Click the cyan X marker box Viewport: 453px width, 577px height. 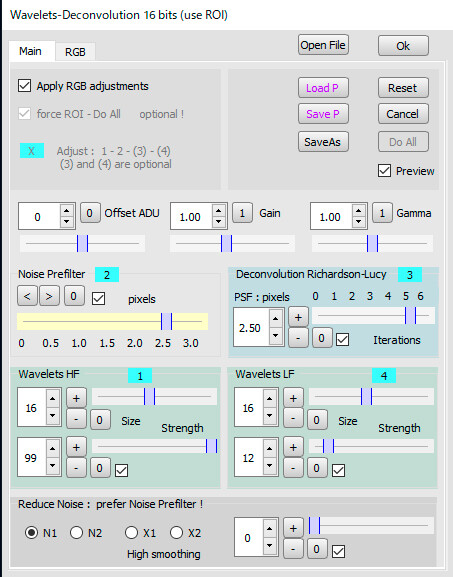(x=32, y=151)
